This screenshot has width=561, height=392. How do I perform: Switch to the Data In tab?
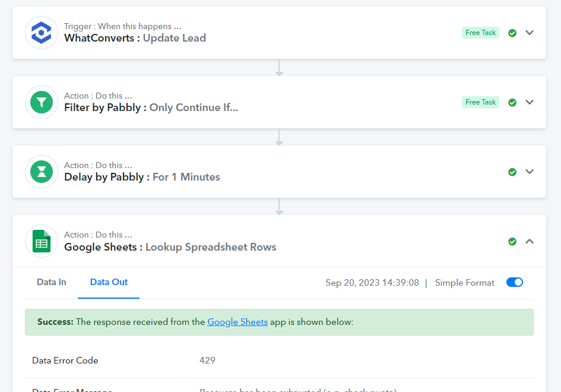[x=52, y=282]
